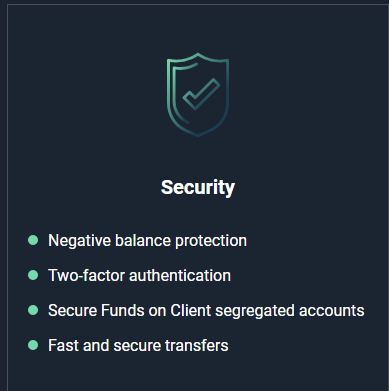Click the word 'authentication'

point(180,276)
